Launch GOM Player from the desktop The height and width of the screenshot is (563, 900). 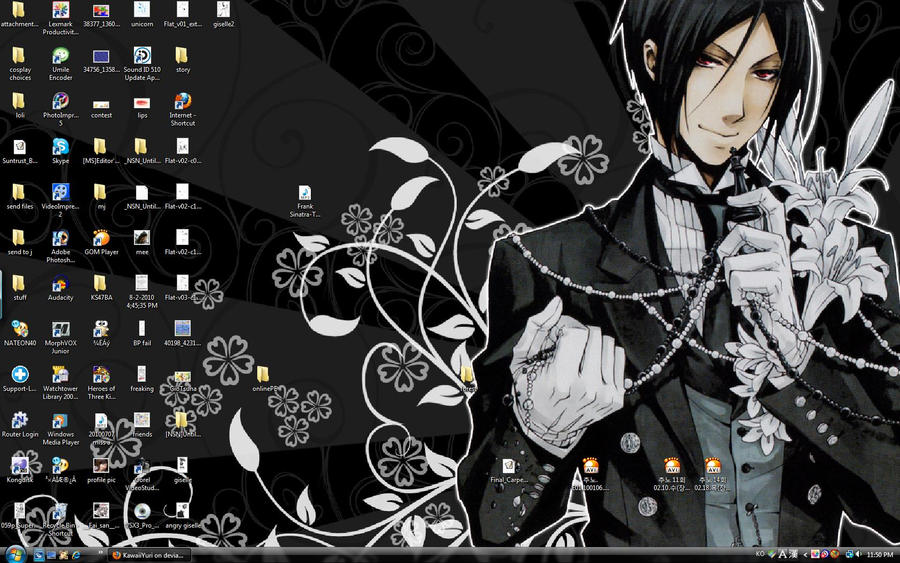point(101,242)
